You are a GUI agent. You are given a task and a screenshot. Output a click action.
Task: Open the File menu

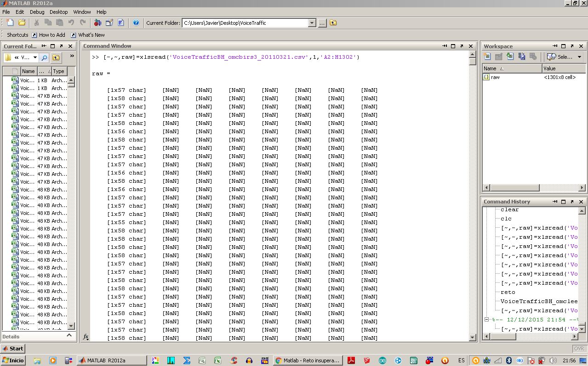(x=6, y=12)
